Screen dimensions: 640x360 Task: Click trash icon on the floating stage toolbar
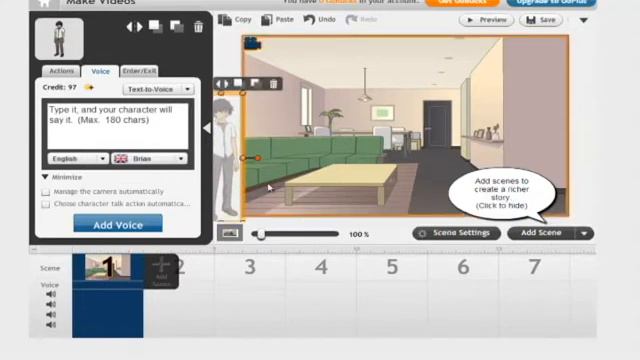coord(273,84)
